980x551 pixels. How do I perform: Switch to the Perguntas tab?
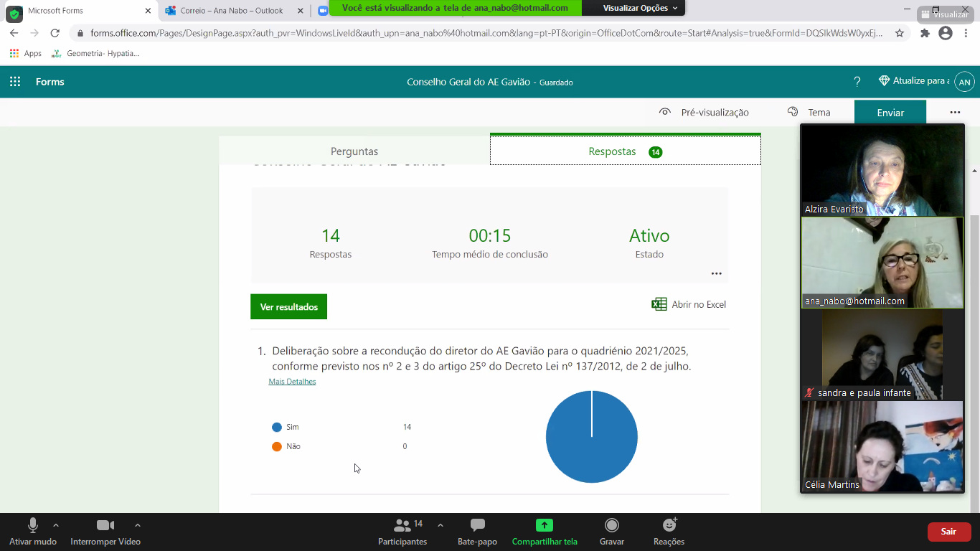coord(354,151)
